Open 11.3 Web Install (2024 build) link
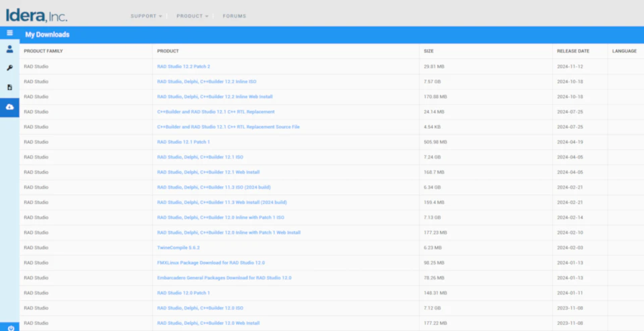 coord(222,202)
